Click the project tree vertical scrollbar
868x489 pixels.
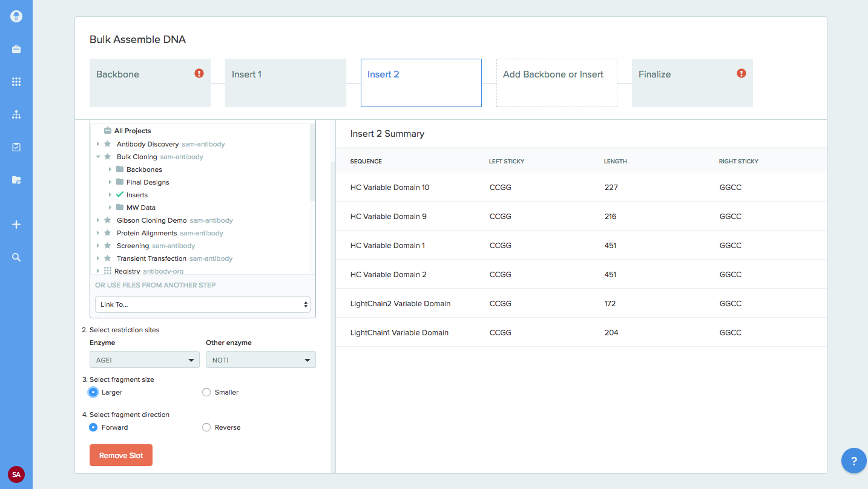click(x=312, y=162)
